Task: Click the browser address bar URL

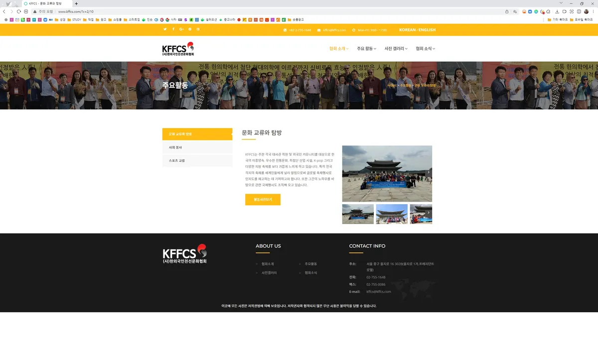Action: click(x=76, y=11)
